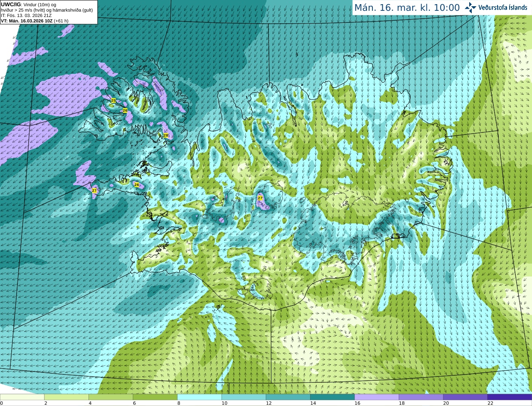This screenshot has width=532, height=406.
Task: Pick the green 4–6 m/s colour swatch
Action: [111, 397]
